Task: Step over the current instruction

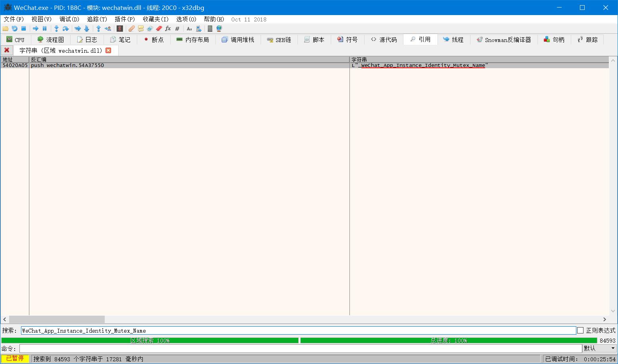Action: [65, 29]
